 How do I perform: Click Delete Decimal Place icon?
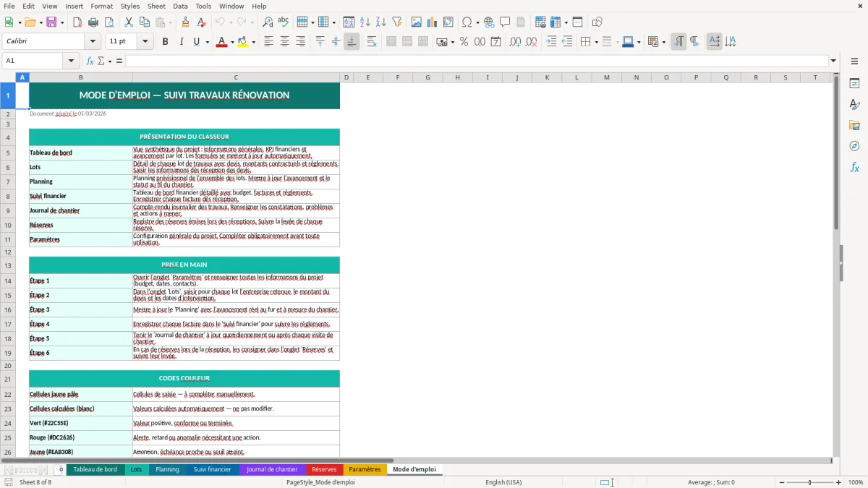(532, 42)
